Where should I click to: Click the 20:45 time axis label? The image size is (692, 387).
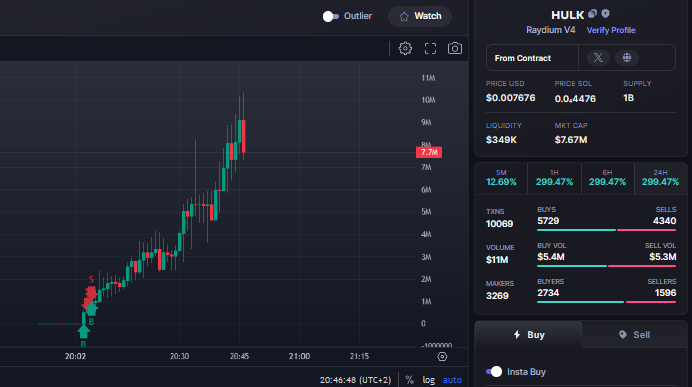pos(239,356)
